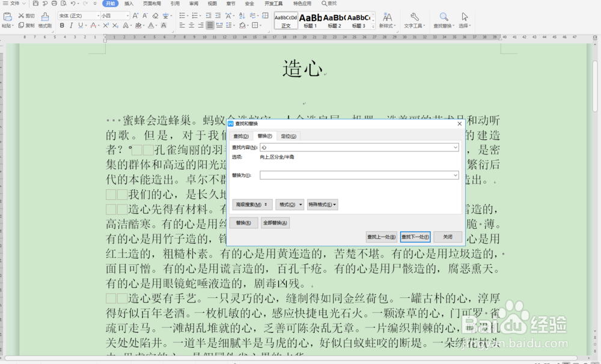Click the text highlight color icon
The width and height of the screenshot is (601, 364).
138,25
